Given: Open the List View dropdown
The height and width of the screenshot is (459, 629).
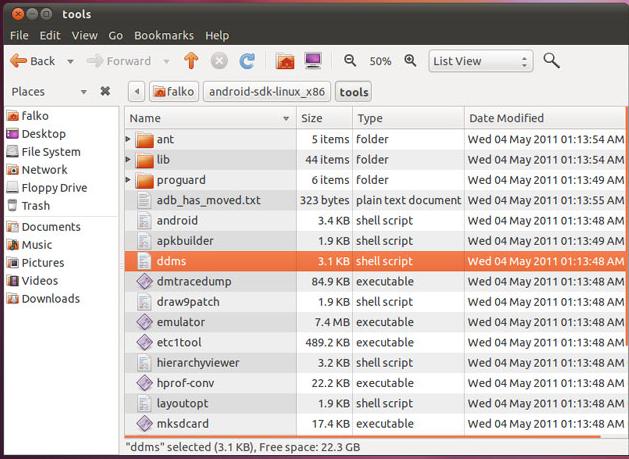Looking at the screenshot, I should [x=480, y=61].
